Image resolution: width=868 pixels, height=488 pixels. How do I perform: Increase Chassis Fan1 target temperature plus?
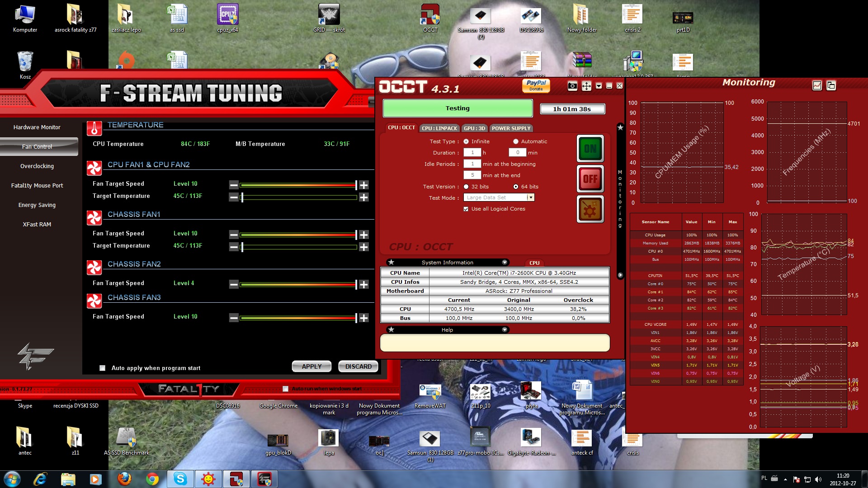364,247
